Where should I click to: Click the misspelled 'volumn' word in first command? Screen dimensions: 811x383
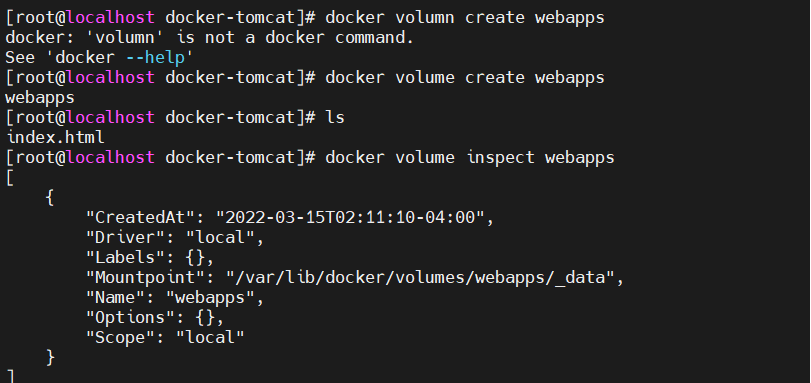[425, 18]
